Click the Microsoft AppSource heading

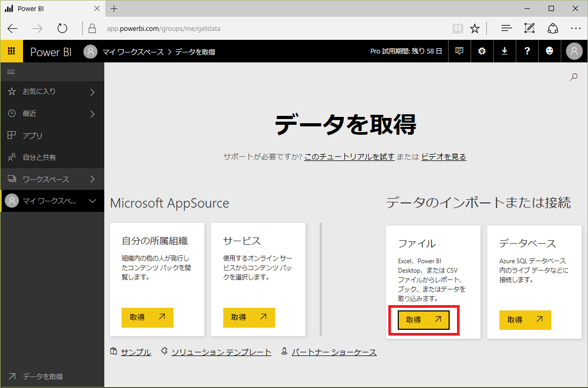point(169,203)
